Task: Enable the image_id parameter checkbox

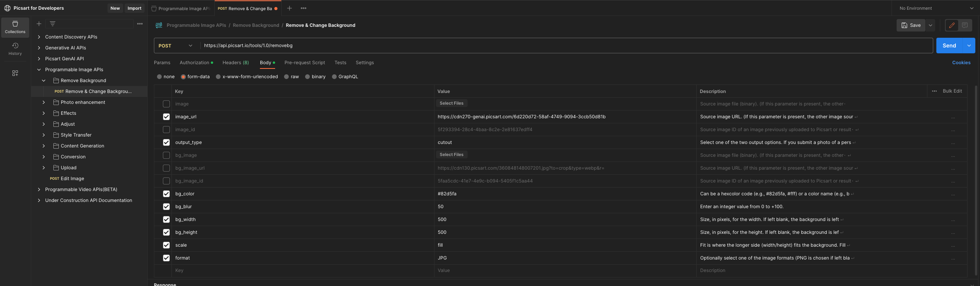Action: click(166, 130)
